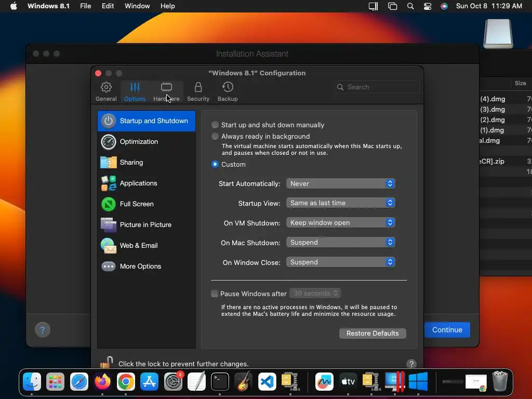Restore the minimized Chrome window from the Dock
The width and height of the screenshot is (532, 399).
pyautogui.click(x=476, y=382)
